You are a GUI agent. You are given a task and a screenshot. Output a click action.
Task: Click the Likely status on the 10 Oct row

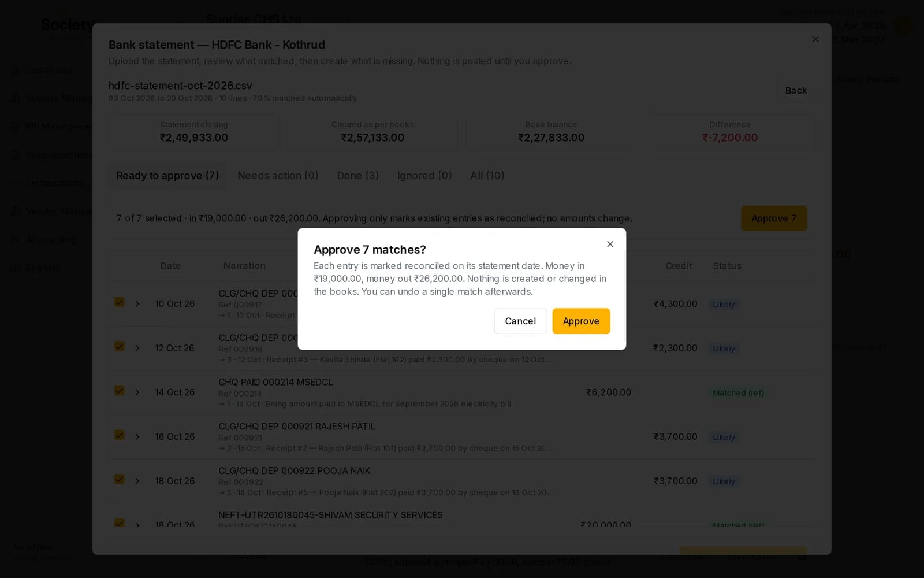click(x=724, y=305)
